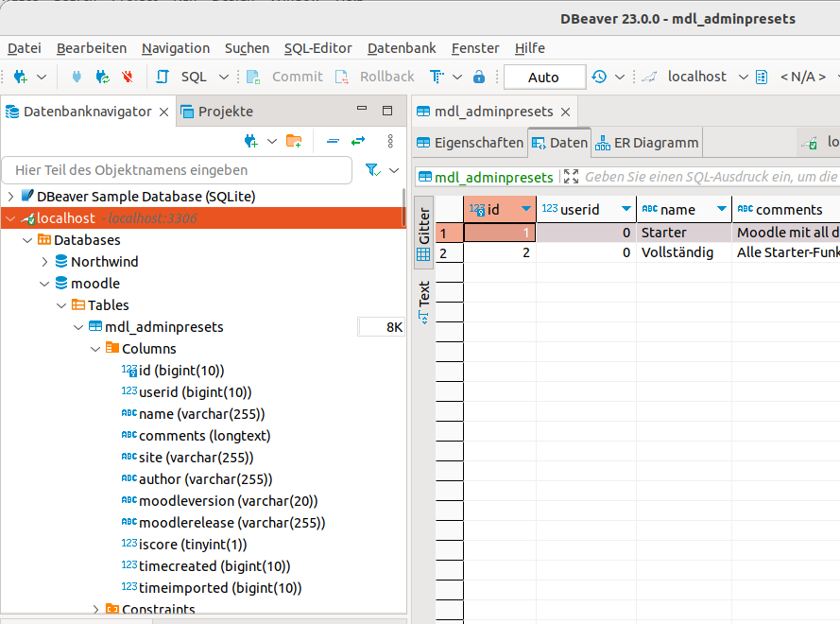Click new connection icon in navigator toolbar

[x=250, y=141]
